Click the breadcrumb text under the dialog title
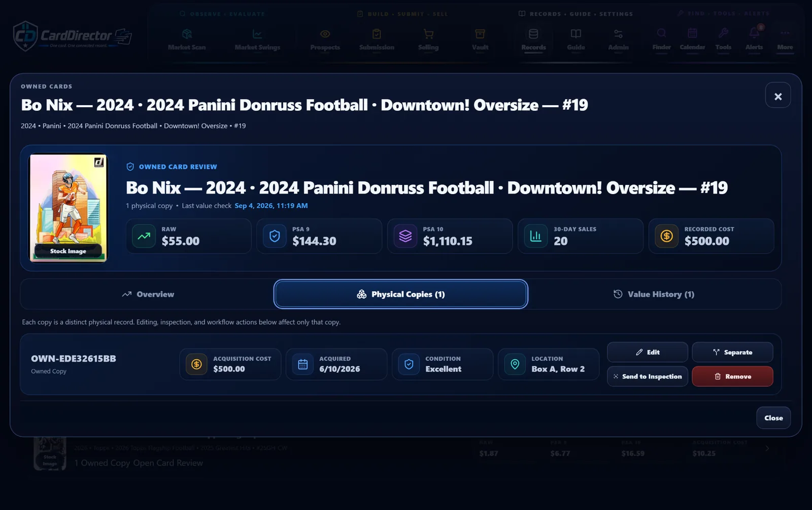The height and width of the screenshot is (510, 812). tap(133, 126)
